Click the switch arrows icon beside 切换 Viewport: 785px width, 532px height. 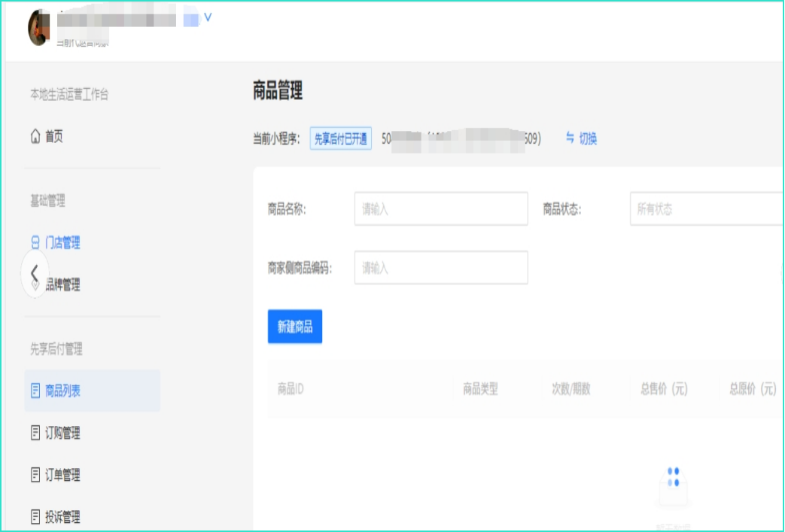click(x=570, y=138)
